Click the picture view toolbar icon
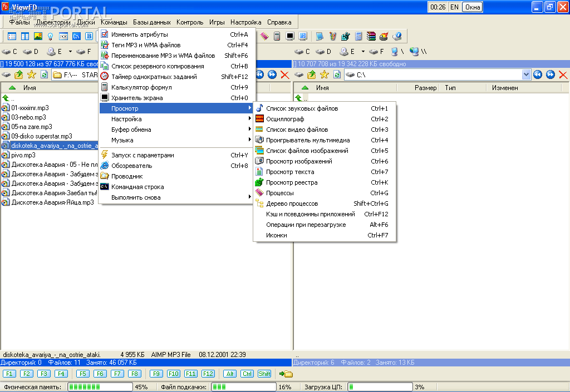Screen dimensions: 570x392 [x=38, y=36]
